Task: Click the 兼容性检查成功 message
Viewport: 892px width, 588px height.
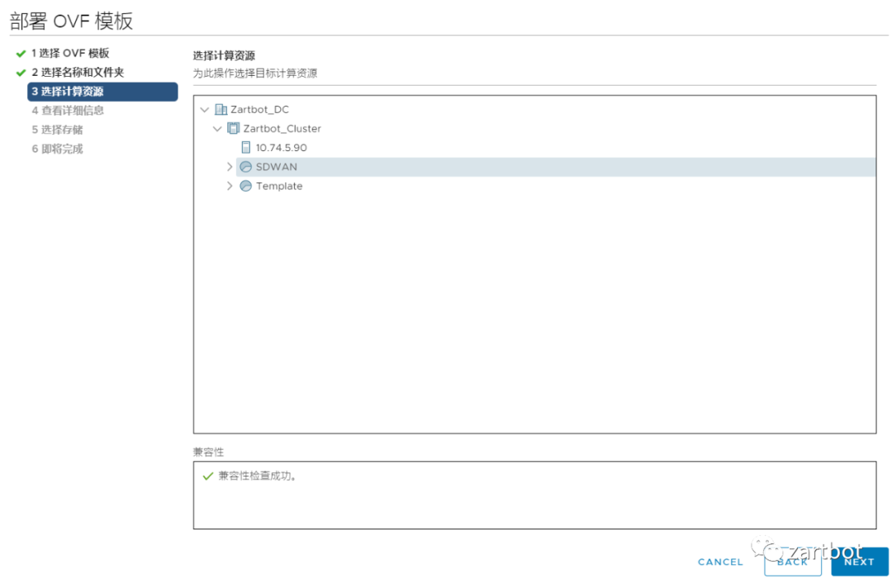Action: tap(257, 476)
